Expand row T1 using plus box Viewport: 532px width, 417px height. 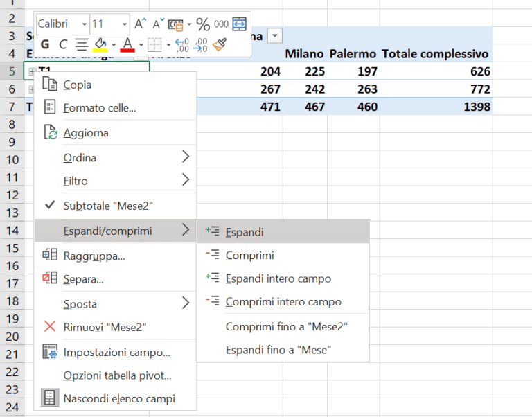[x=31, y=71]
